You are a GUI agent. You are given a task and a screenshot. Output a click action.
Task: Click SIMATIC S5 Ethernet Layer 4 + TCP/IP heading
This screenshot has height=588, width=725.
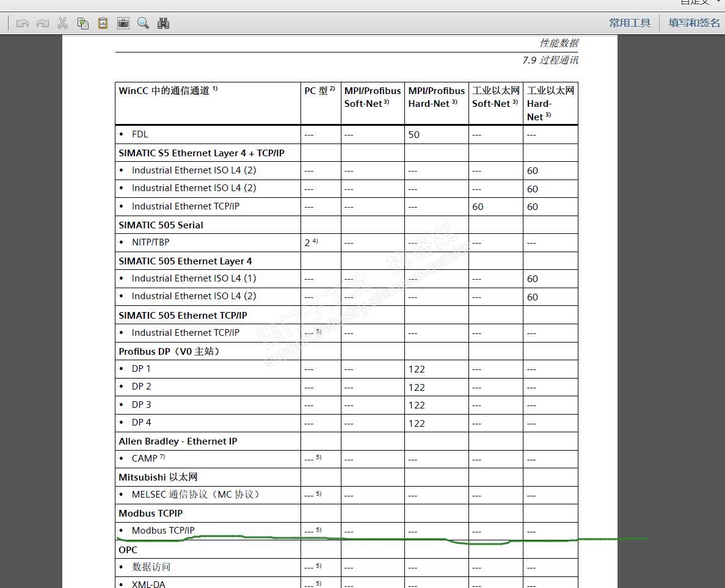(x=201, y=153)
